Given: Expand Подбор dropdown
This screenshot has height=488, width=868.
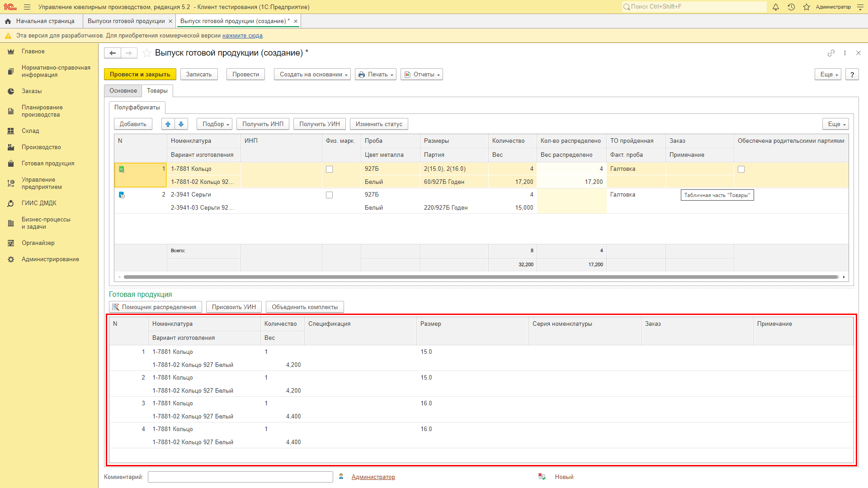Looking at the screenshot, I should 214,124.
